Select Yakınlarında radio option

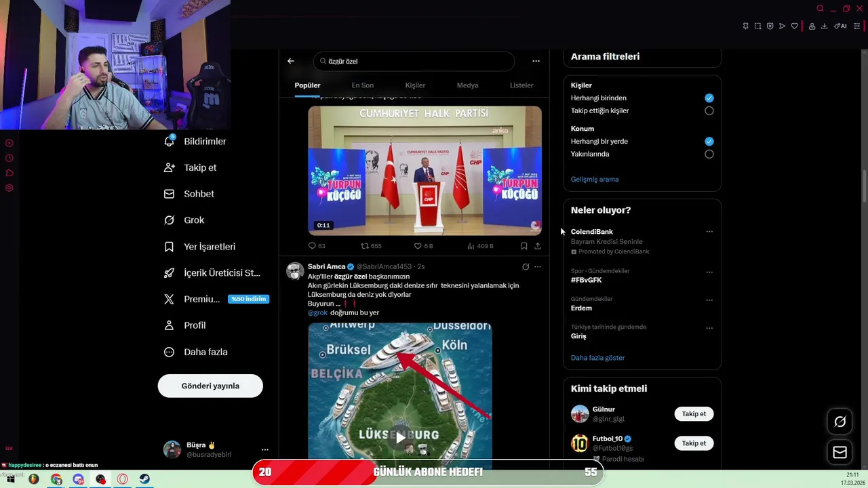pos(709,154)
